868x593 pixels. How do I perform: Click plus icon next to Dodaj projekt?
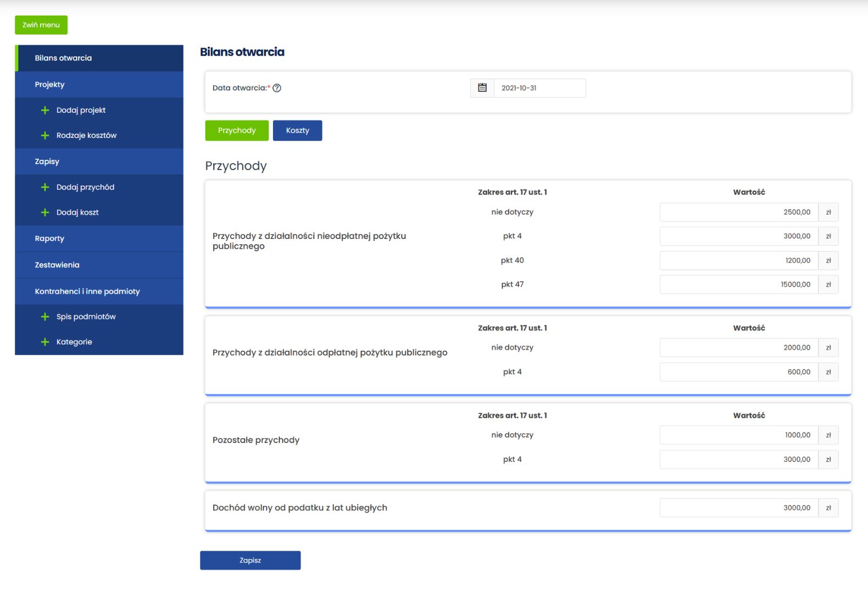[45, 110]
